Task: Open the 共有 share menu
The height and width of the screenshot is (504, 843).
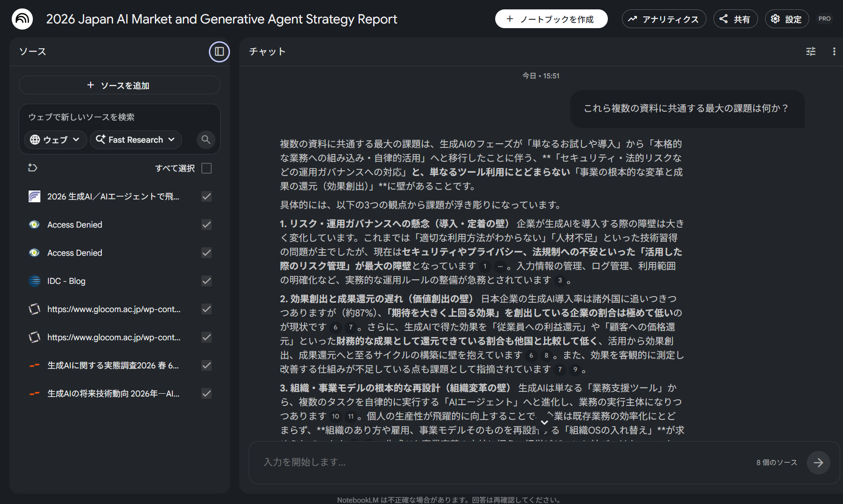Action: [736, 19]
